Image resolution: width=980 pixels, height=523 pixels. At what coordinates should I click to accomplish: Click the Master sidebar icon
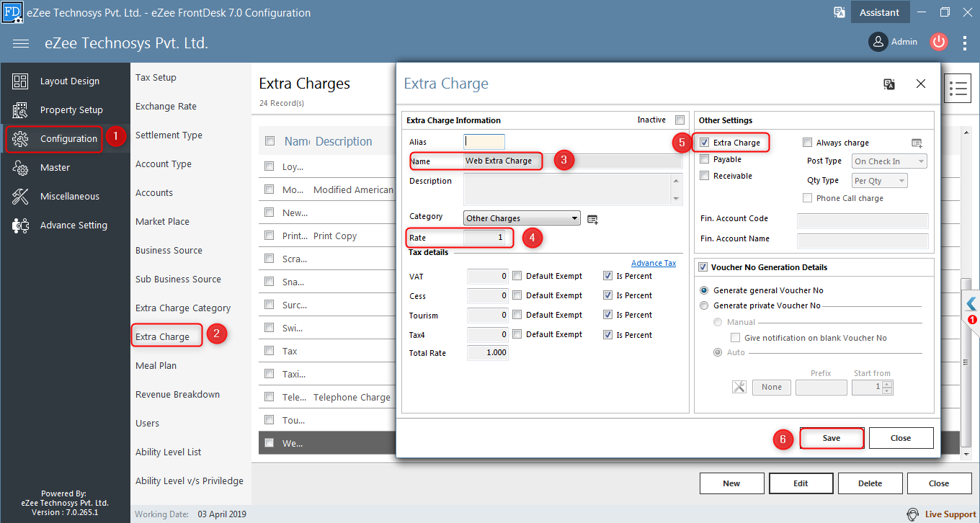coord(20,168)
